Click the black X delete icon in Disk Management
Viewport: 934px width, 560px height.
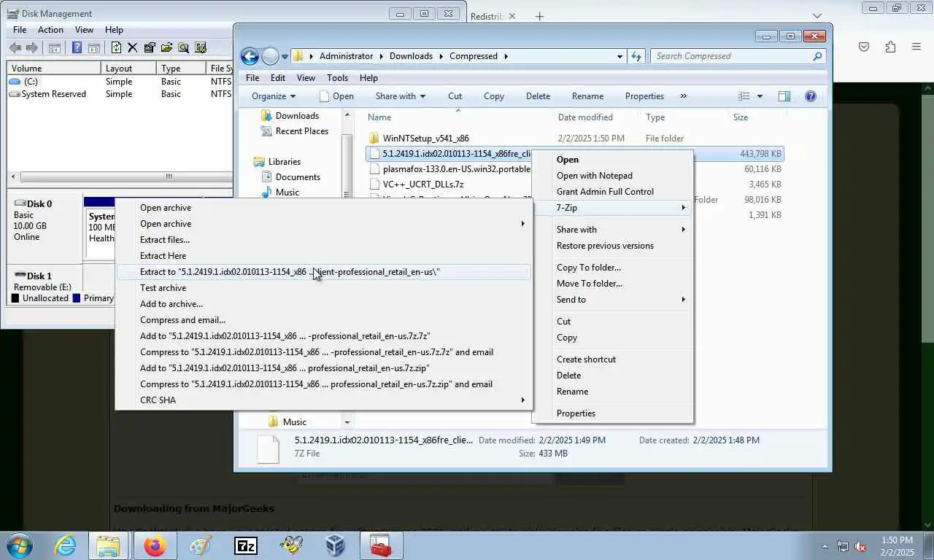(132, 48)
